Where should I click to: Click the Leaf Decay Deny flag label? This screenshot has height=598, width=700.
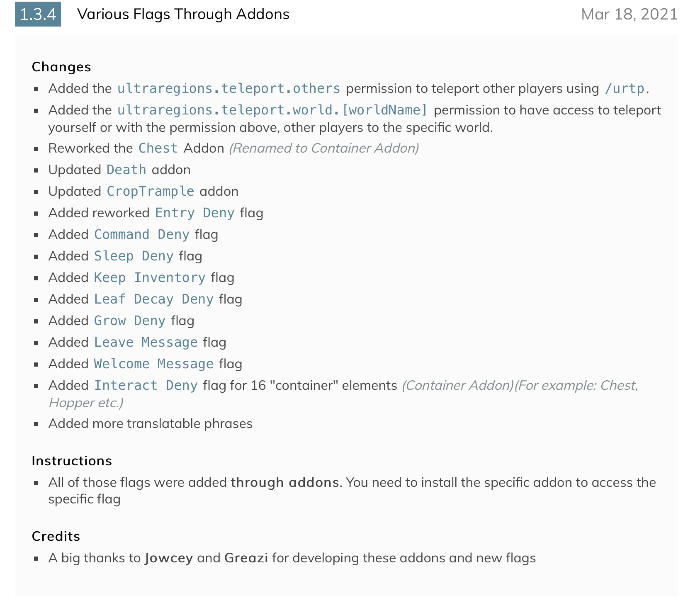[x=154, y=299]
